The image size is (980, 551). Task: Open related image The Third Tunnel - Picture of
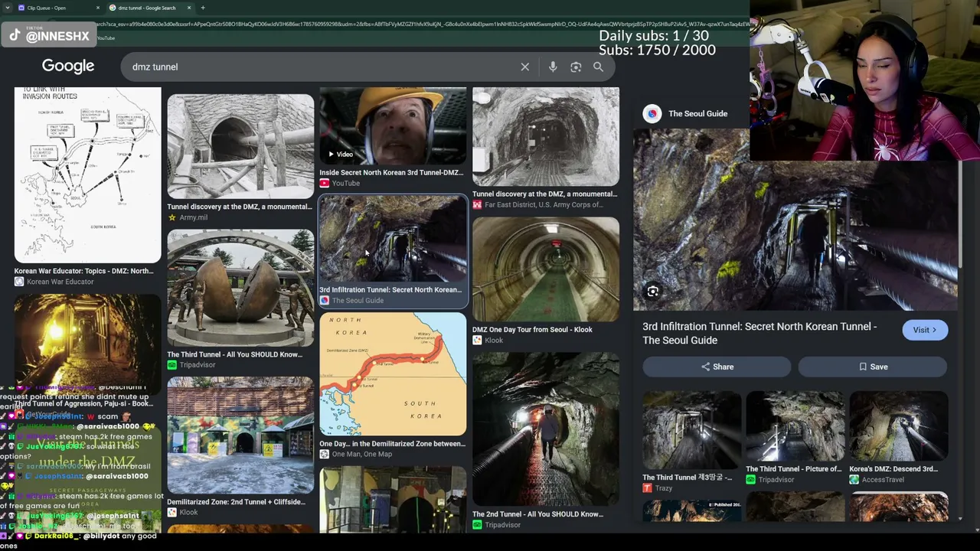[795, 426]
